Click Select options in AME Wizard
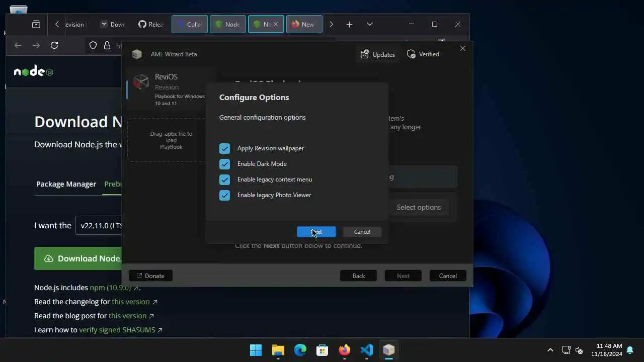Image resolution: width=644 pixels, height=362 pixels. click(419, 207)
